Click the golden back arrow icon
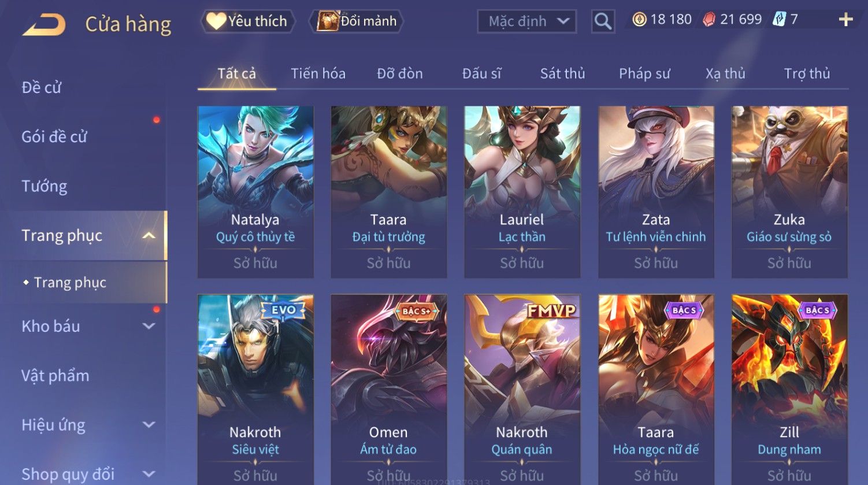Viewport: 868px width, 485px height. coord(44,25)
